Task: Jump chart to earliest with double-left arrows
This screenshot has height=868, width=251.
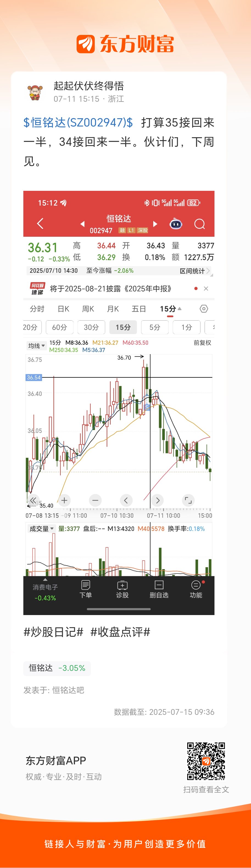Action: [33, 500]
